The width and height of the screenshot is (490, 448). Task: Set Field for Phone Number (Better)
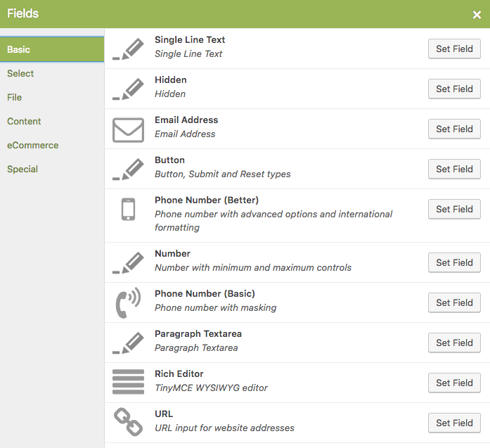(454, 209)
